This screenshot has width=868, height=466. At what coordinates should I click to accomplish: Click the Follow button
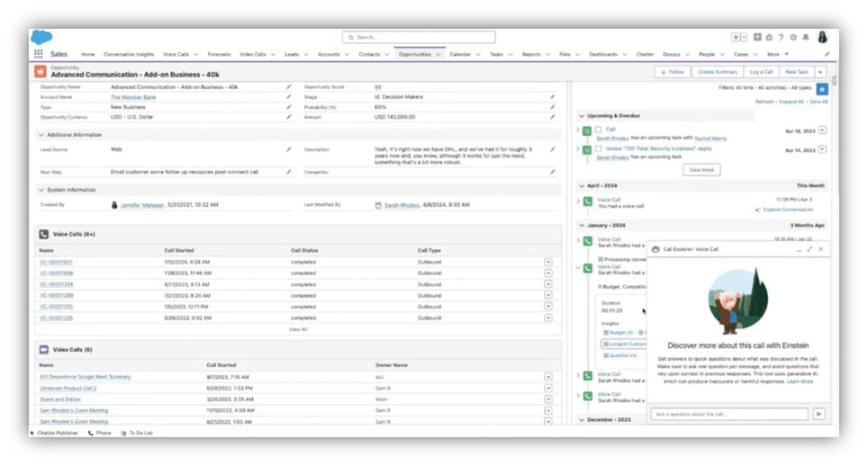click(x=673, y=72)
